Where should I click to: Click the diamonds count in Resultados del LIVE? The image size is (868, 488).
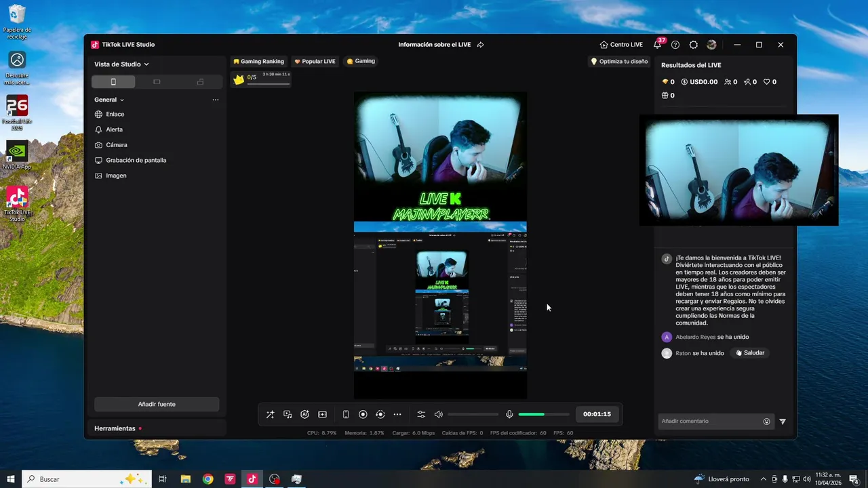tap(668, 82)
